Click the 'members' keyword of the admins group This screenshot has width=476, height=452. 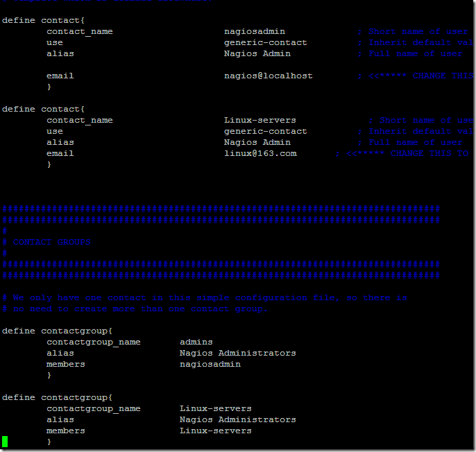pyautogui.click(x=65, y=364)
